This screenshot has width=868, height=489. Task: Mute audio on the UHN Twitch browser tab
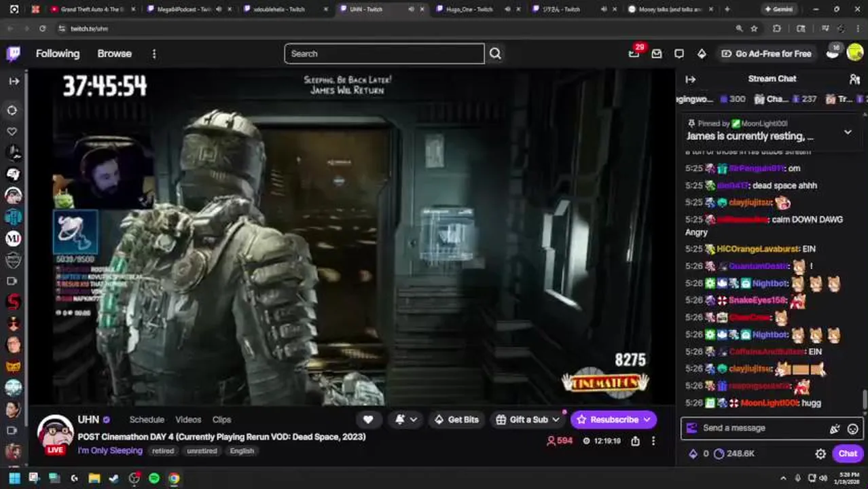point(411,10)
